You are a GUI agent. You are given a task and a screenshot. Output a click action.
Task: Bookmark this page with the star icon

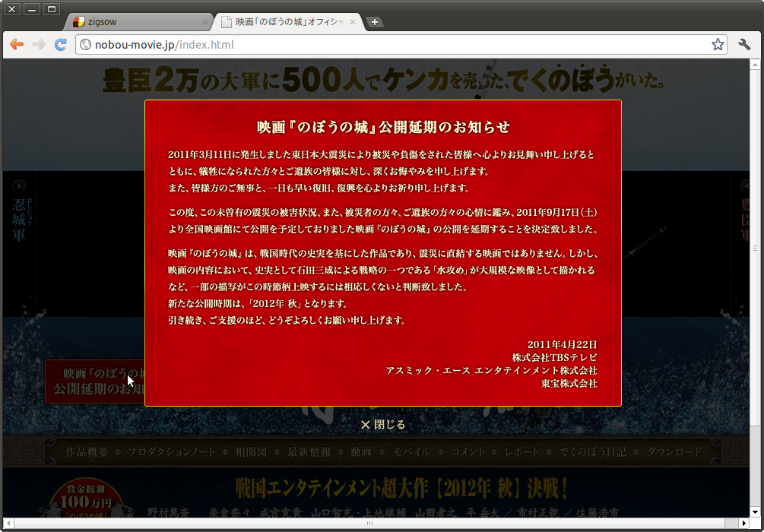coord(718,45)
